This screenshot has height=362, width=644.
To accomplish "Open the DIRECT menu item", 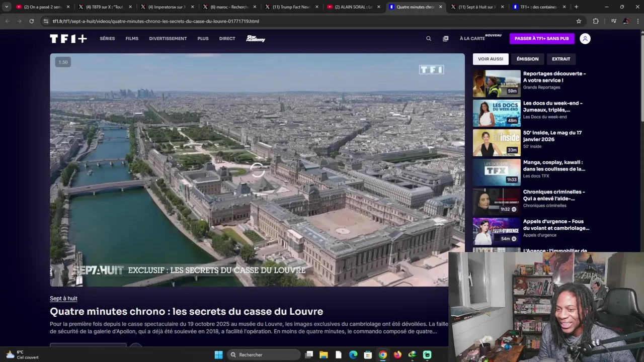I will pyautogui.click(x=227, y=39).
